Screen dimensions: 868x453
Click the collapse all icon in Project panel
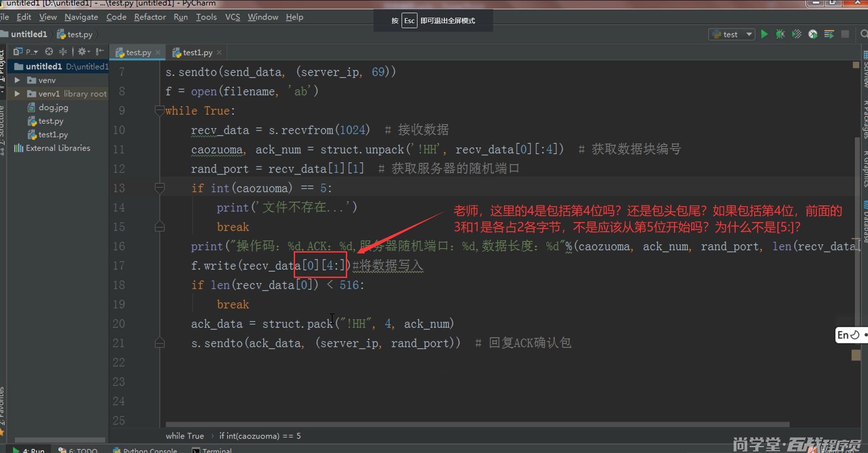[63, 52]
